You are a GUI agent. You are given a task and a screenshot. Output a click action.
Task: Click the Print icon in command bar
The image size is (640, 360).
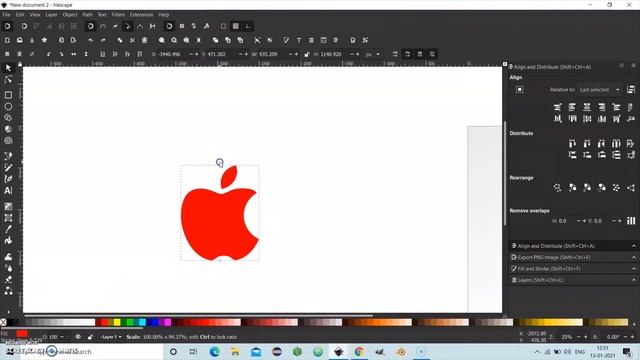pyautogui.click(x=44, y=40)
